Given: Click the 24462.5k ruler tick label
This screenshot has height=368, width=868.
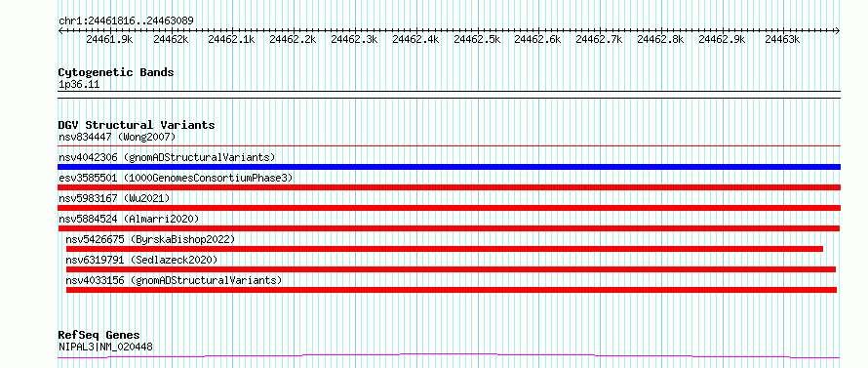Looking at the screenshot, I should tap(477, 39).
